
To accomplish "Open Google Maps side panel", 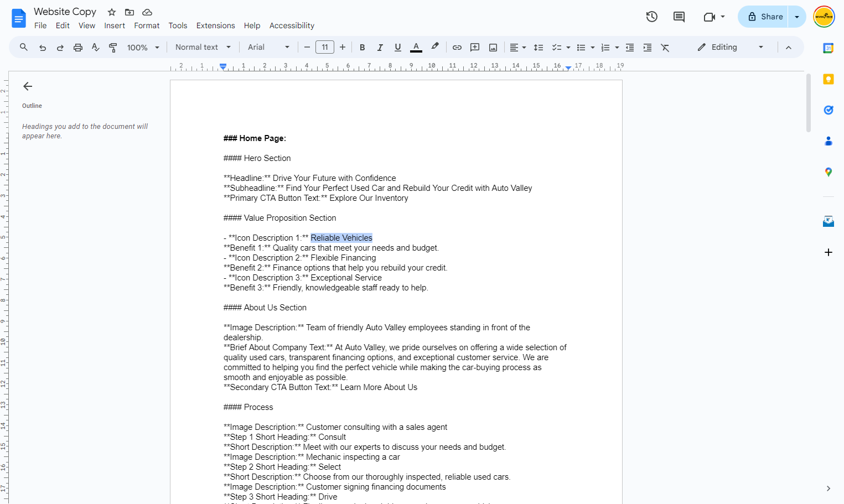I will pyautogui.click(x=829, y=172).
